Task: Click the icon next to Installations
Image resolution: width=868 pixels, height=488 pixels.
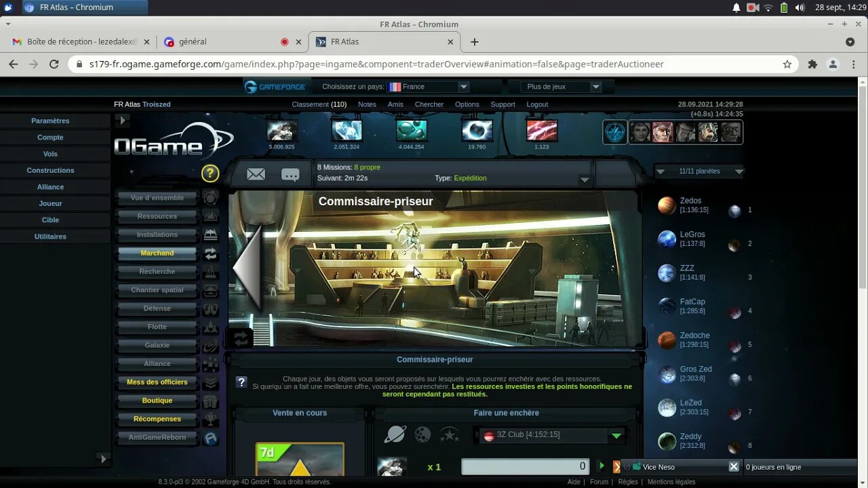Action: click(211, 235)
